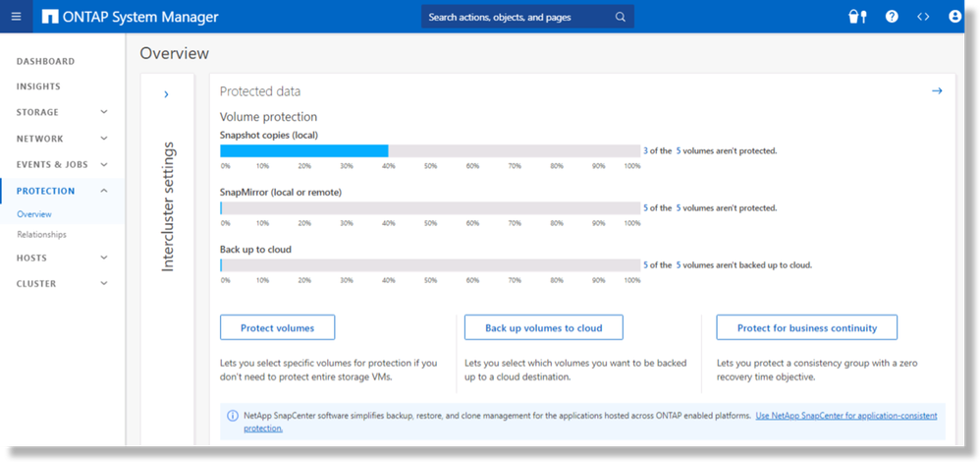Open the help question mark icon
980x462 pixels.
[x=892, y=17]
